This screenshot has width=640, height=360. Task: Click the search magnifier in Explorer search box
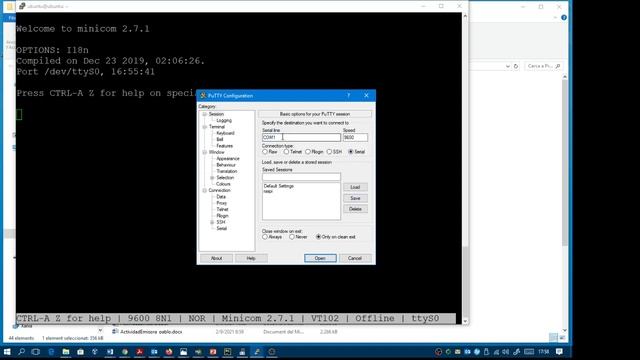click(558, 66)
